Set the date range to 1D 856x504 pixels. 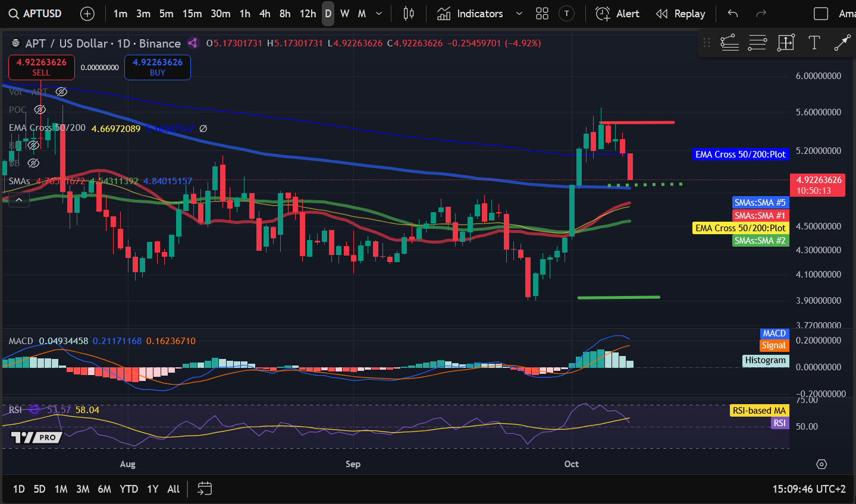[19, 489]
